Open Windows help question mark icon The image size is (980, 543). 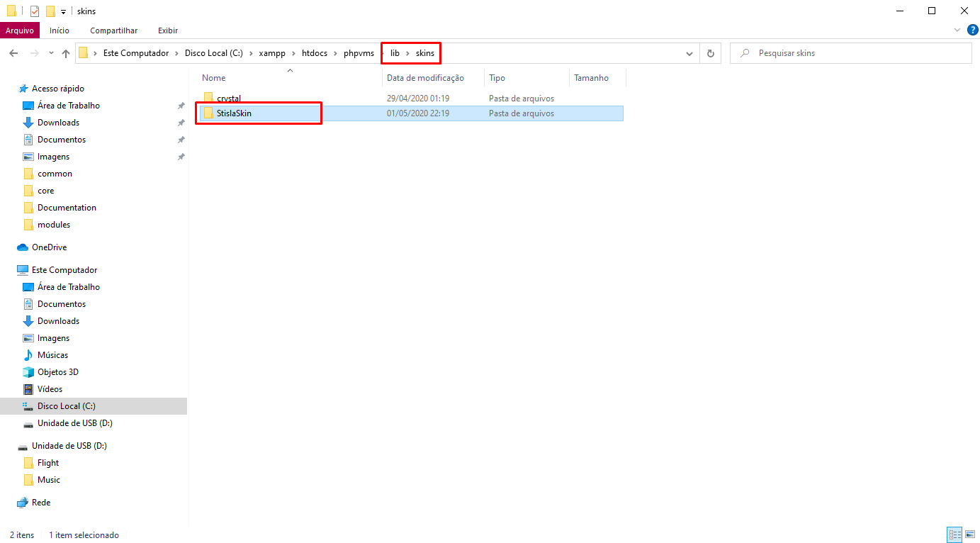pos(972,30)
